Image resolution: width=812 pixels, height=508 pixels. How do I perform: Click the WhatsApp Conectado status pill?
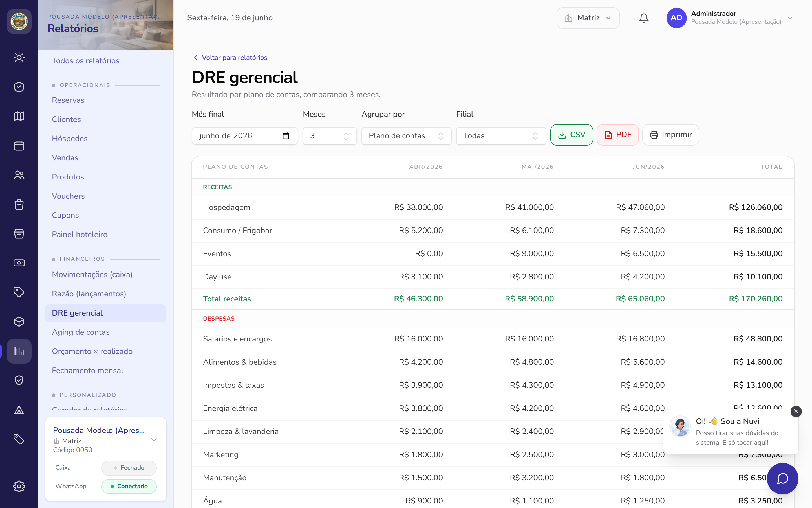tap(129, 486)
